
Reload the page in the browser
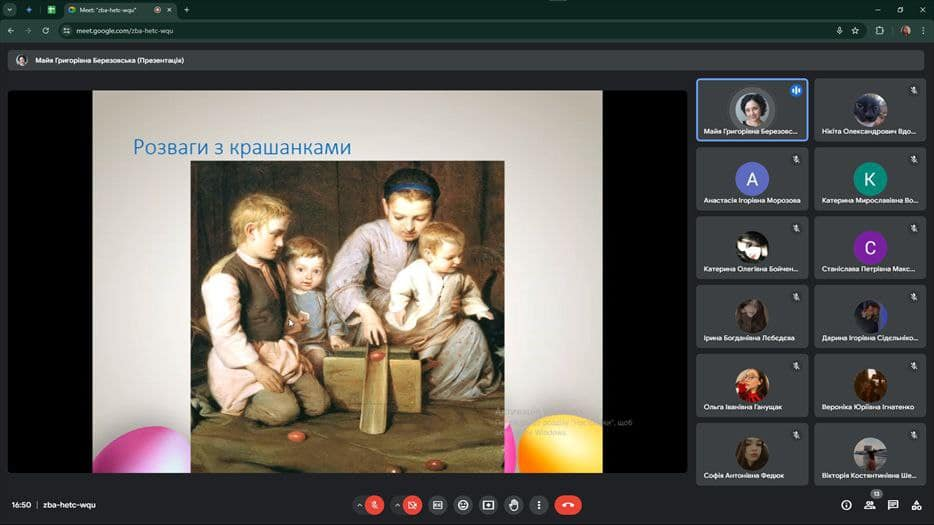coord(45,31)
